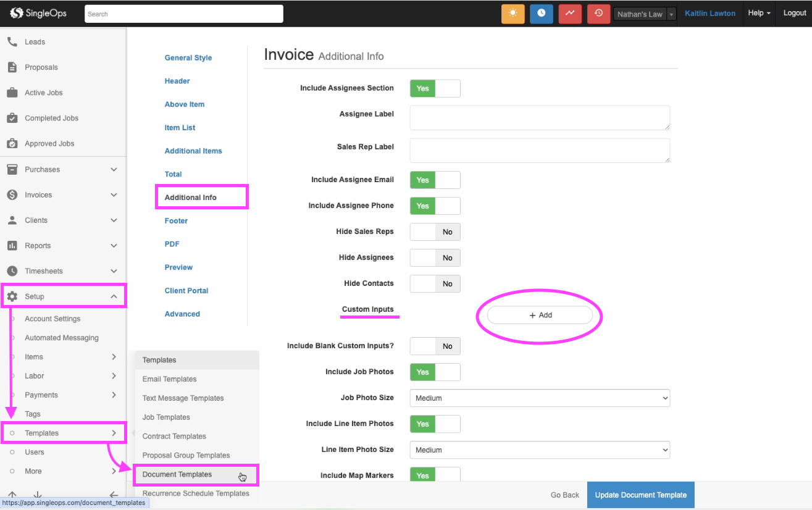Viewport: 812px width, 510px height.
Task: Open the Line Item Photo Size dropdown
Action: pyautogui.click(x=540, y=450)
